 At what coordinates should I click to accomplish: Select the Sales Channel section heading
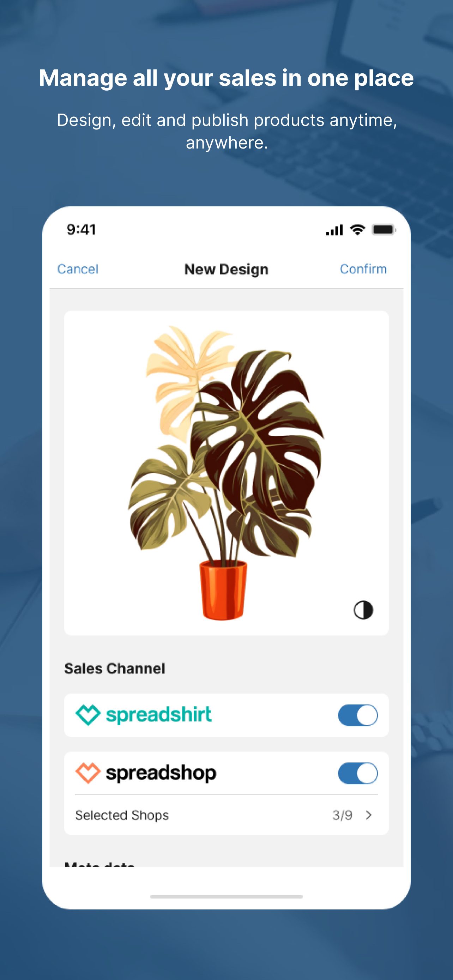pos(115,669)
